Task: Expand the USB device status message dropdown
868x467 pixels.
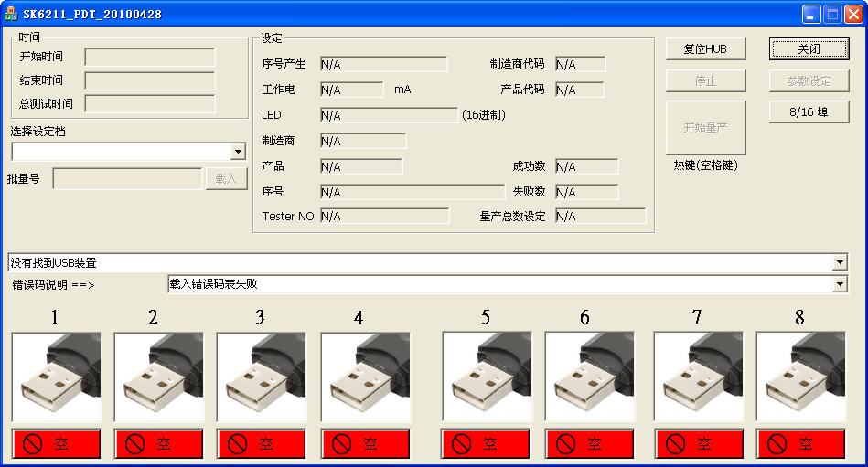Action: [x=840, y=263]
